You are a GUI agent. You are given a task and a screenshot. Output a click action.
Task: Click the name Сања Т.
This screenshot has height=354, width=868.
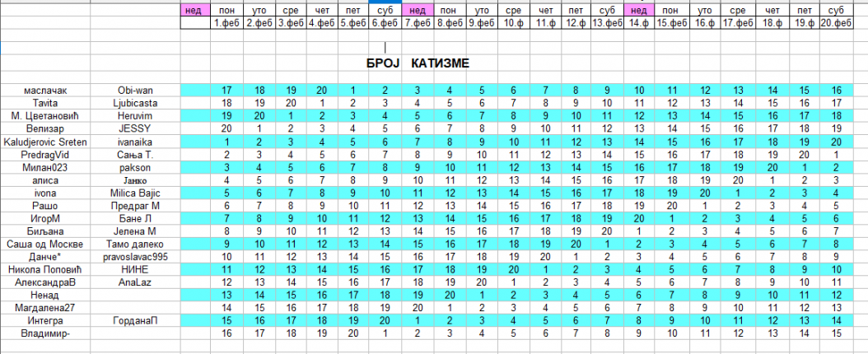point(135,154)
